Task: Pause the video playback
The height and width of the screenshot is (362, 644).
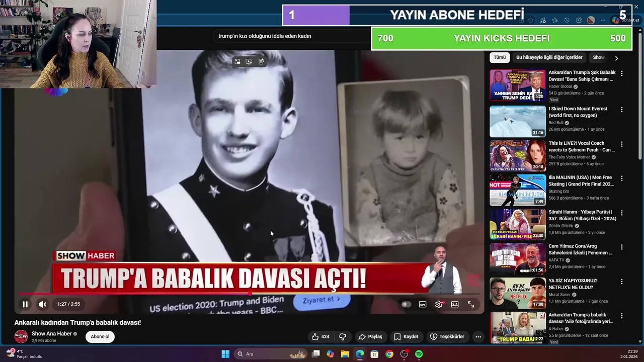Action: (25, 304)
